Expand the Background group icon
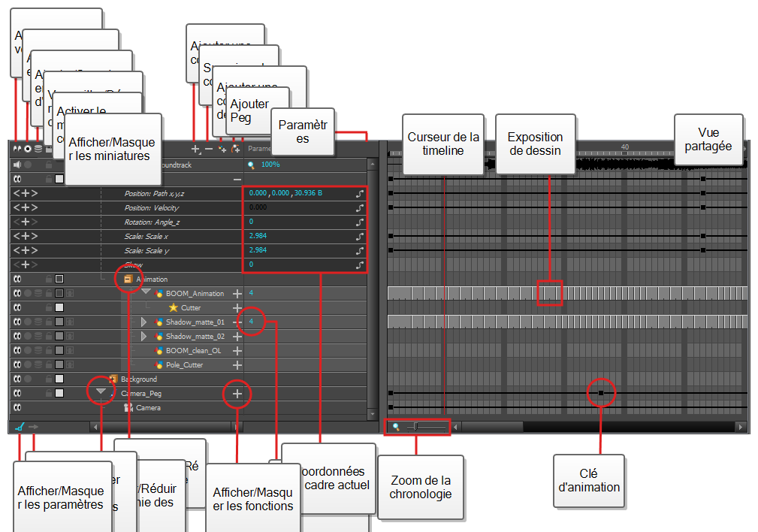Image resolution: width=758 pixels, height=532 pixels. pyautogui.click(x=113, y=379)
